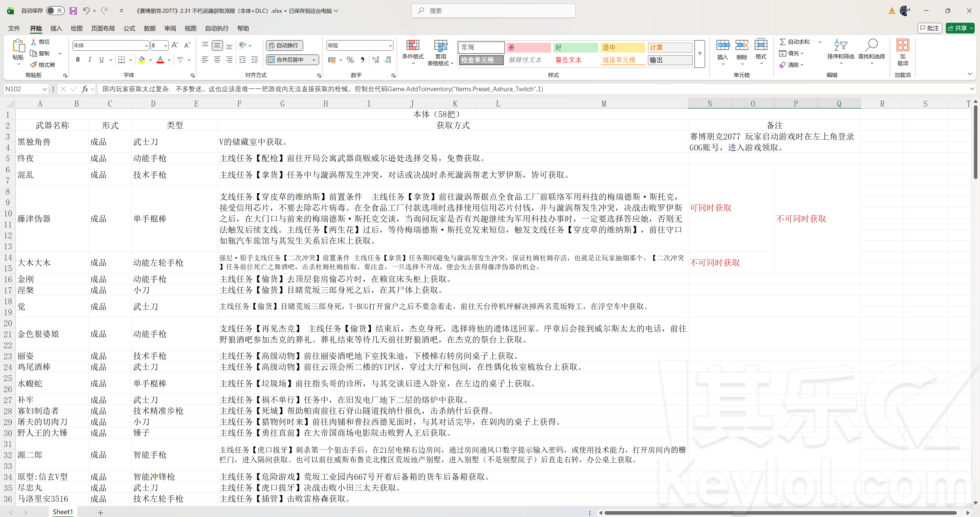The height and width of the screenshot is (517, 980).
Task: Click the Borders icon in the Font group
Action: (x=121, y=60)
